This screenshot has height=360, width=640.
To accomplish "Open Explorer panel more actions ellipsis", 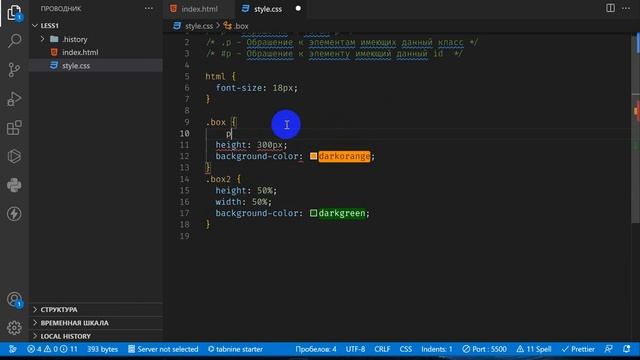I will point(149,8).
